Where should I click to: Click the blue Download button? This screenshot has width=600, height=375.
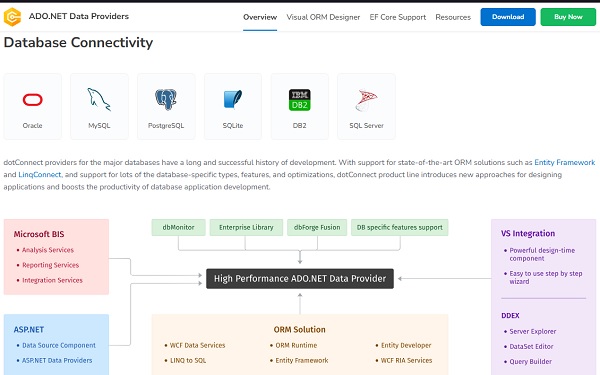coord(508,17)
